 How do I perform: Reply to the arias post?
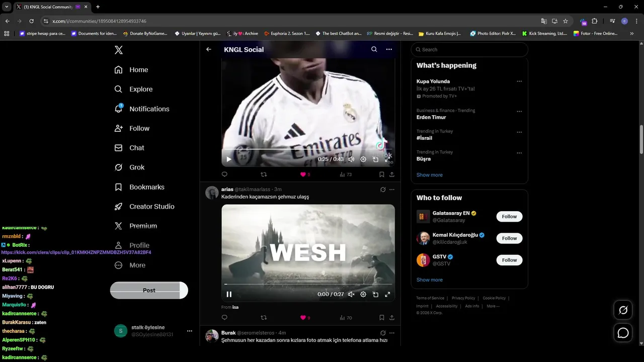coord(224,318)
